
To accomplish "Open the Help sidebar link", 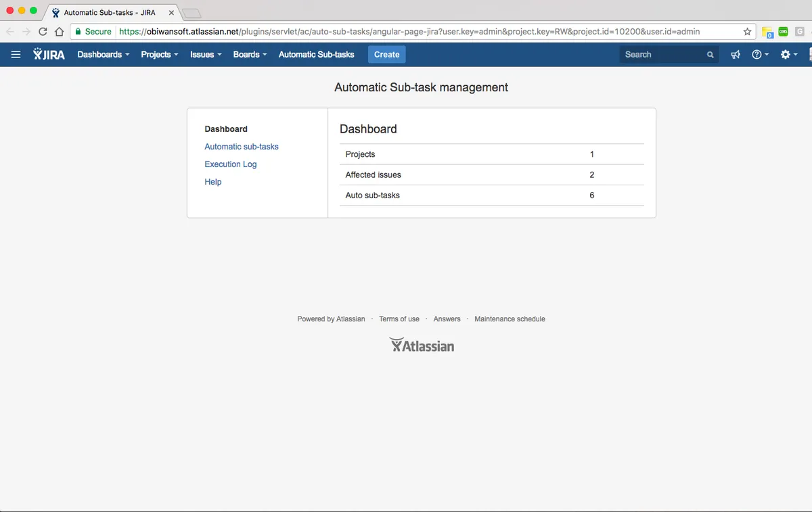I will [x=213, y=181].
